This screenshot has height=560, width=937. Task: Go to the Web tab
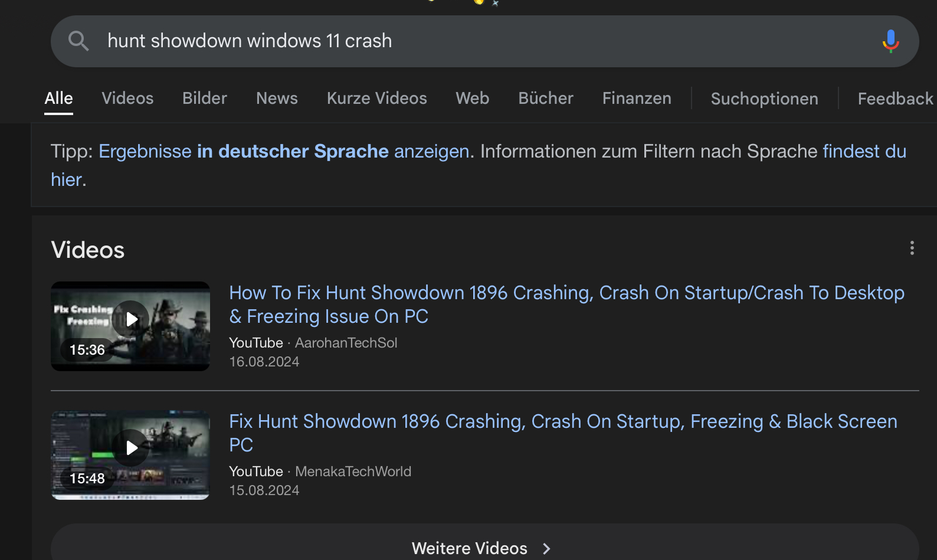click(472, 99)
